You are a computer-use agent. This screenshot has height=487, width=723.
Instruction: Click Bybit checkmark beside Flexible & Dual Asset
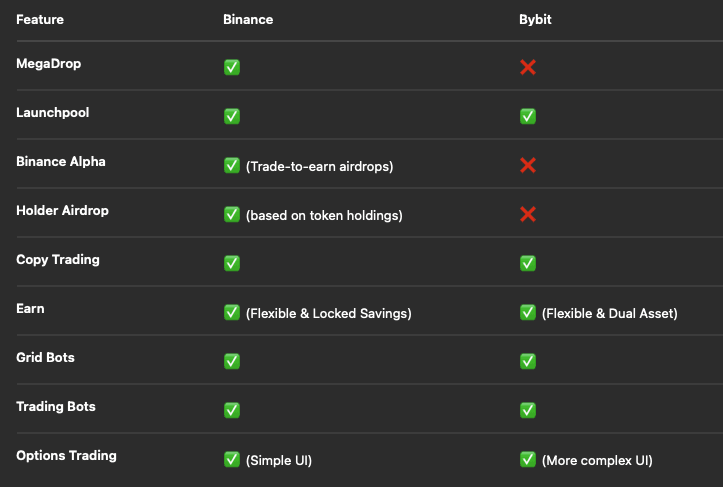click(528, 312)
